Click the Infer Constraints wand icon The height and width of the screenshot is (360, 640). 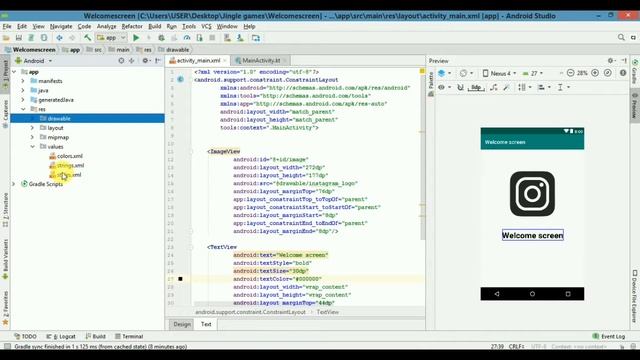[x=507, y=87]
